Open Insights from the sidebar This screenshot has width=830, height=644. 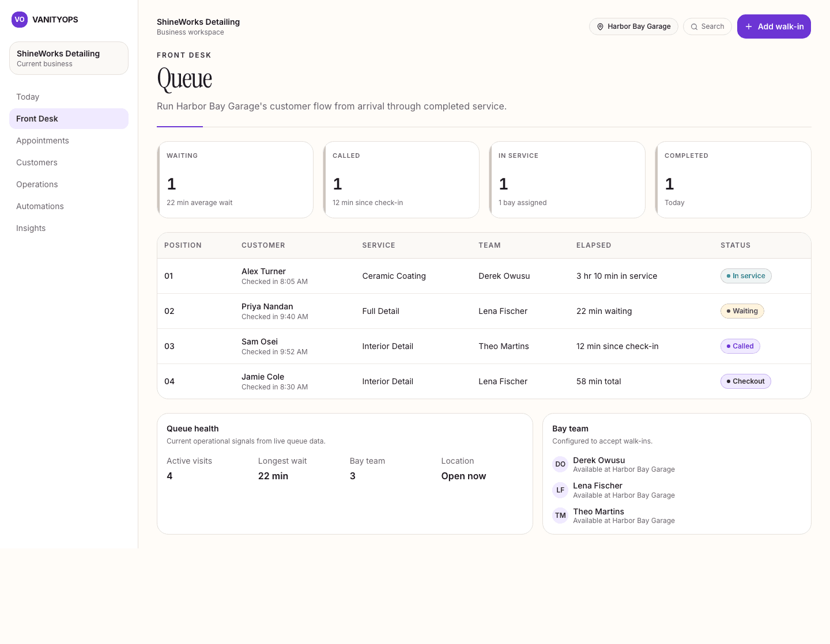pos(69,228)
